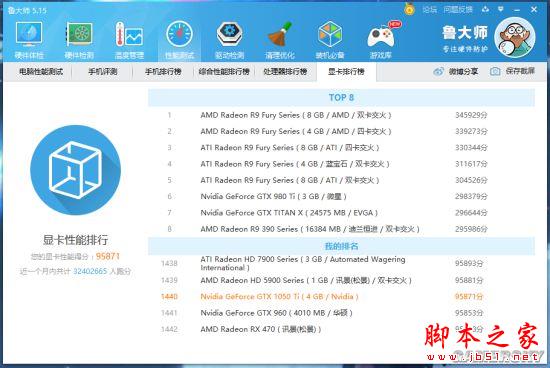Open the 问题反馈 feedback link

click(458, 9)
